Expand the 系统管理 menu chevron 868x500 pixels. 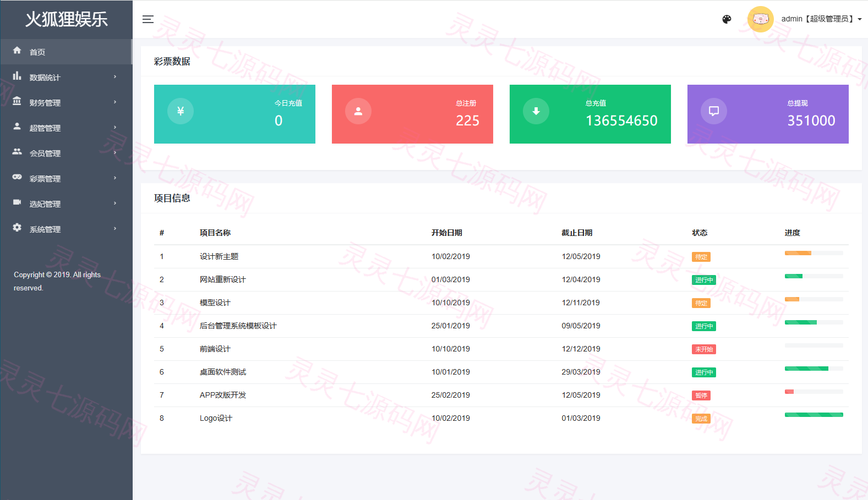[x=115, y=229]
